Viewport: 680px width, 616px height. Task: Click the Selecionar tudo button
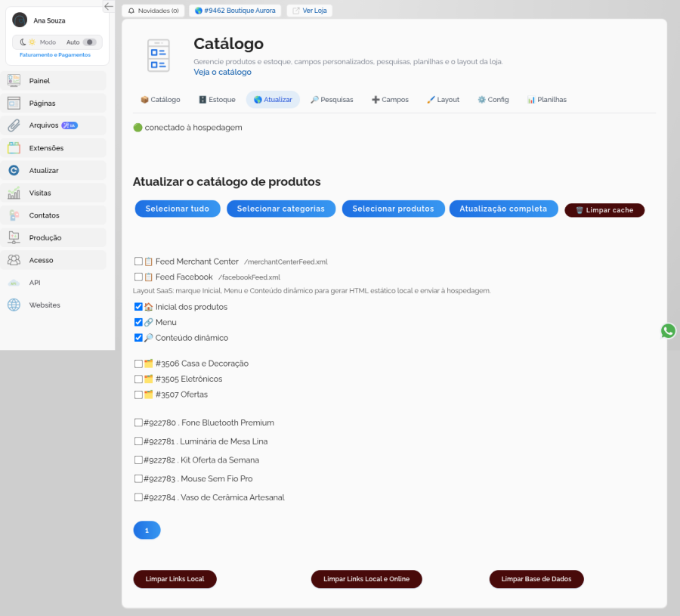pyautogui.click(x=178, y=209)
